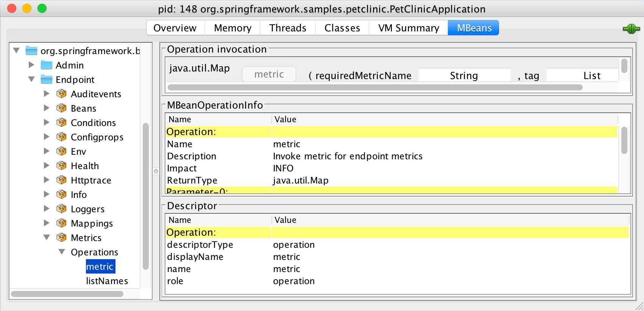Image resolution: width=644 pixels, height=311 pixels.
Task: Click the Metrics MBean icon
Action: (x=61, y=238)
